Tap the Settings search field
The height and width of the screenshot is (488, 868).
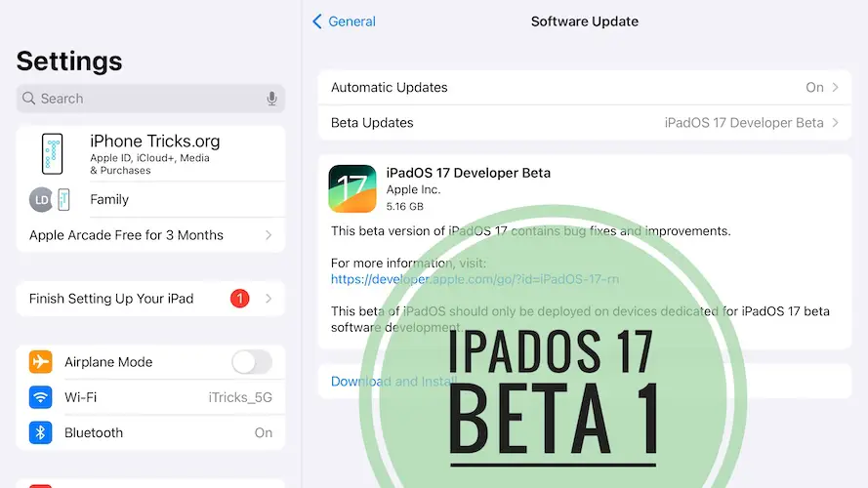pos(146,99)
